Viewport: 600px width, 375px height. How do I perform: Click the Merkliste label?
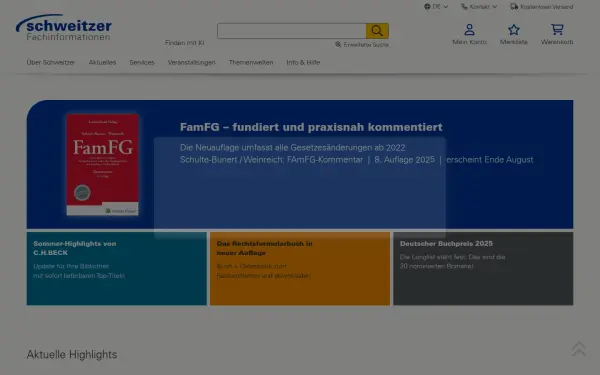514,42
